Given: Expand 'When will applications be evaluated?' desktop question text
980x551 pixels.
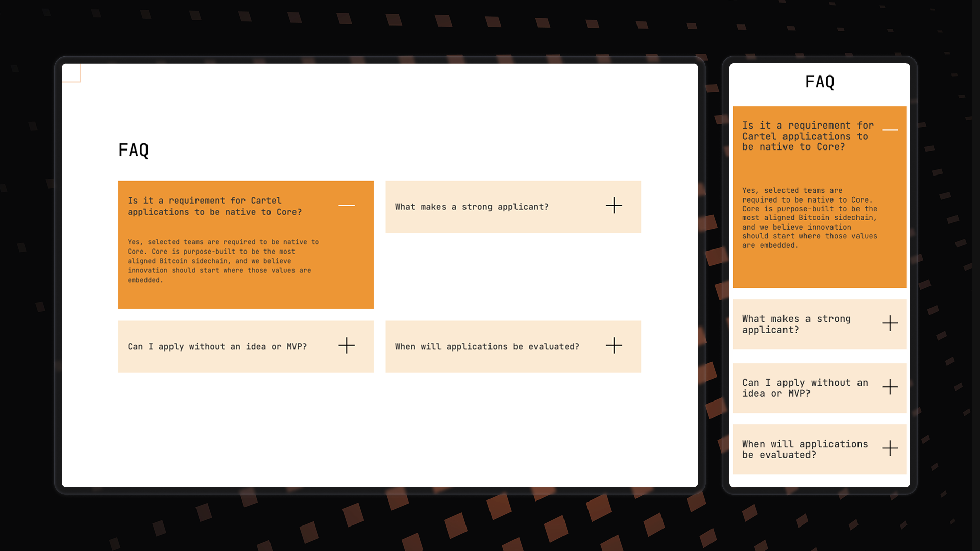Looking at the screenshot, I should [486, 347].
